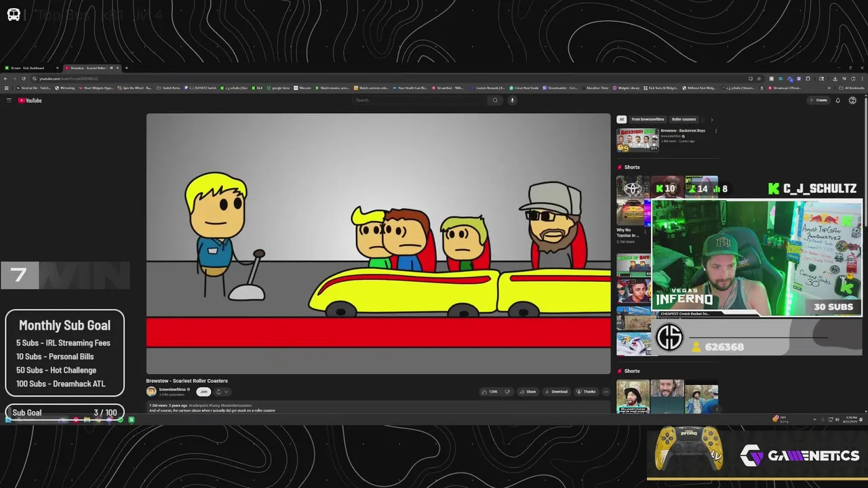
Task: Go forward in the browser
Action: pos(14,79)
